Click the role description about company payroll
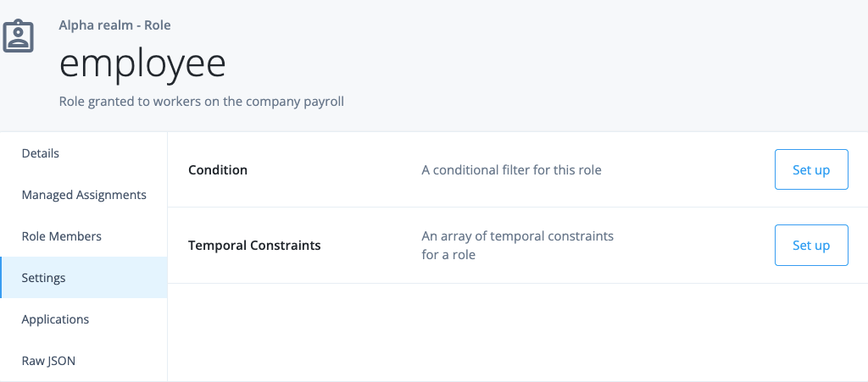 [x=201, y=102]
